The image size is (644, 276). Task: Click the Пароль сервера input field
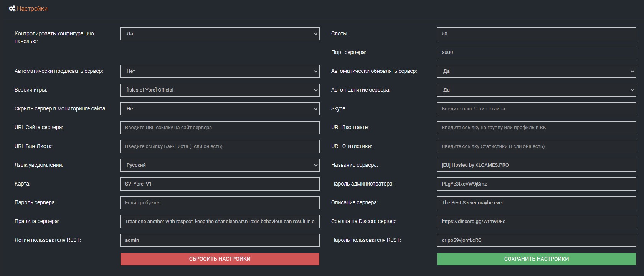tap(220, 203)
